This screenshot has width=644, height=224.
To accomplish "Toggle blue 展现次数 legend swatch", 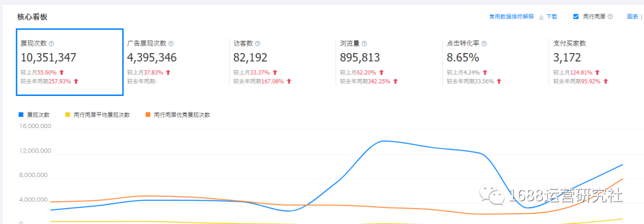I will (21, 115).
